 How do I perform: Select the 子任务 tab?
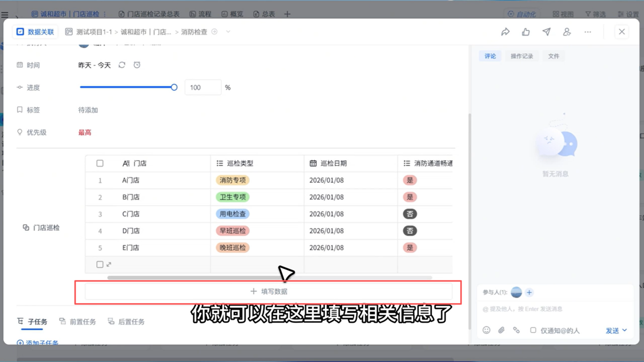[32, 322]
